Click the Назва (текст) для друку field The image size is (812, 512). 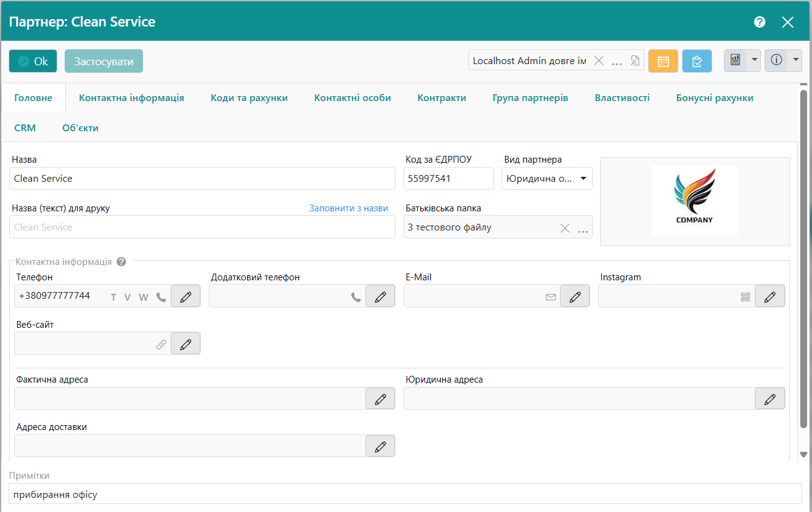point(202,227)
